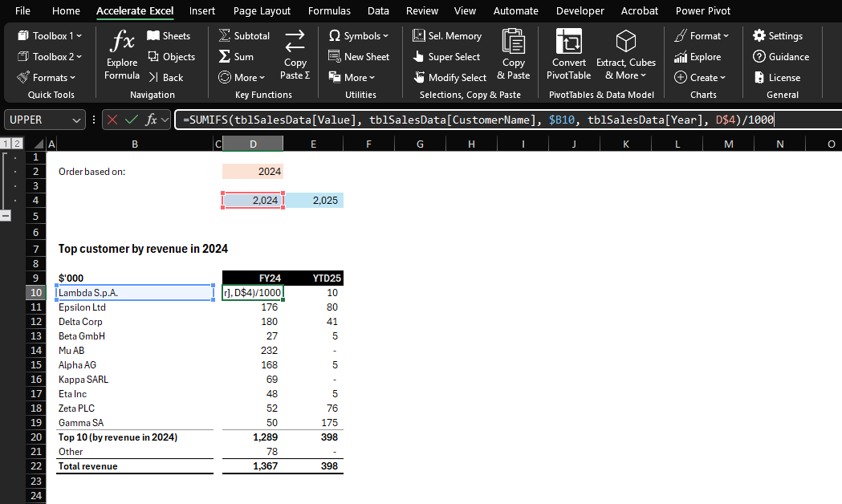Open the Data tab
The width and height of the screenshot is (842, 504).
click(378, 10)
